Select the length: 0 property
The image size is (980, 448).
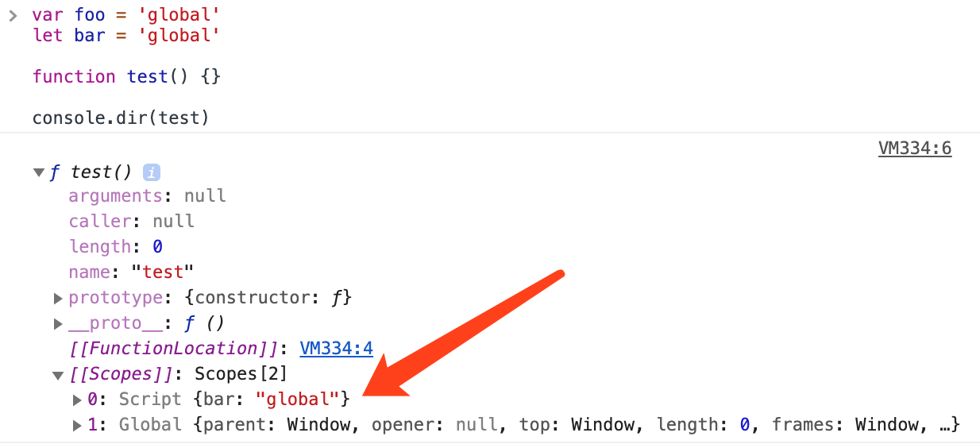click(115, 246)
